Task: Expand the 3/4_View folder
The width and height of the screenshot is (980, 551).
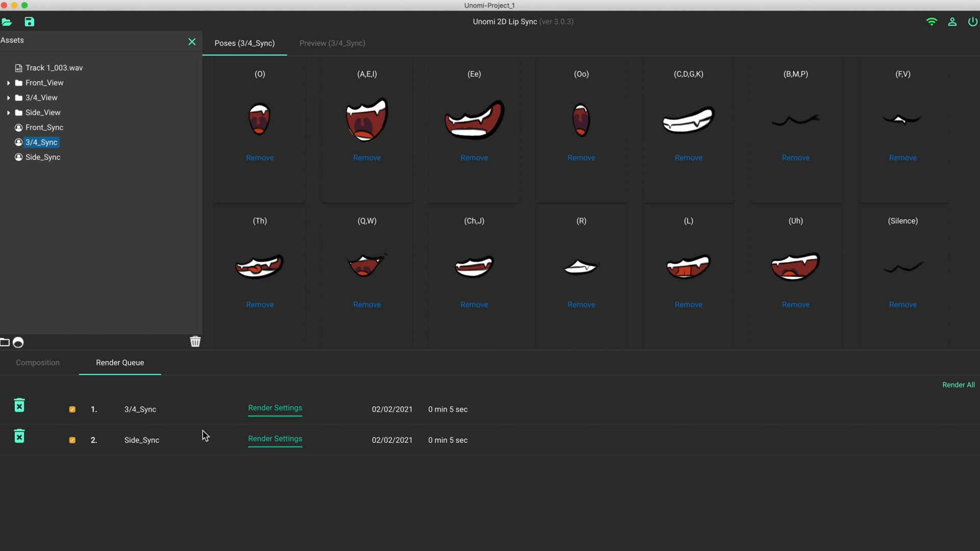Action: pos(9,98)
